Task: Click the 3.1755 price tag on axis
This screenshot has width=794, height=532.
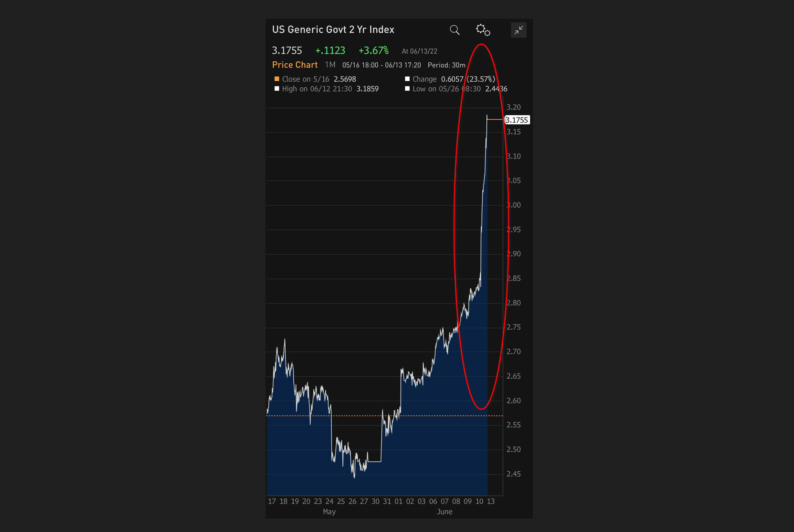Action: [x=517, y=120]
